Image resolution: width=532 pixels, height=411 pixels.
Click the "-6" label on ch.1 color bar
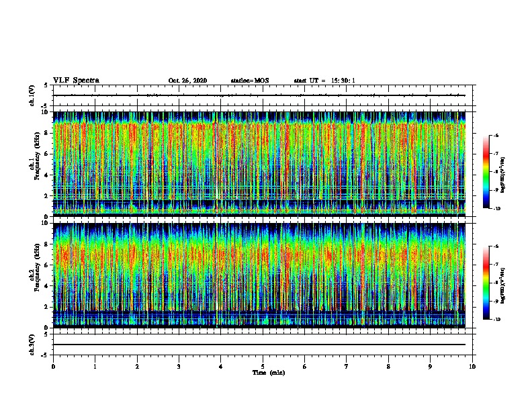tap(496, 135)
